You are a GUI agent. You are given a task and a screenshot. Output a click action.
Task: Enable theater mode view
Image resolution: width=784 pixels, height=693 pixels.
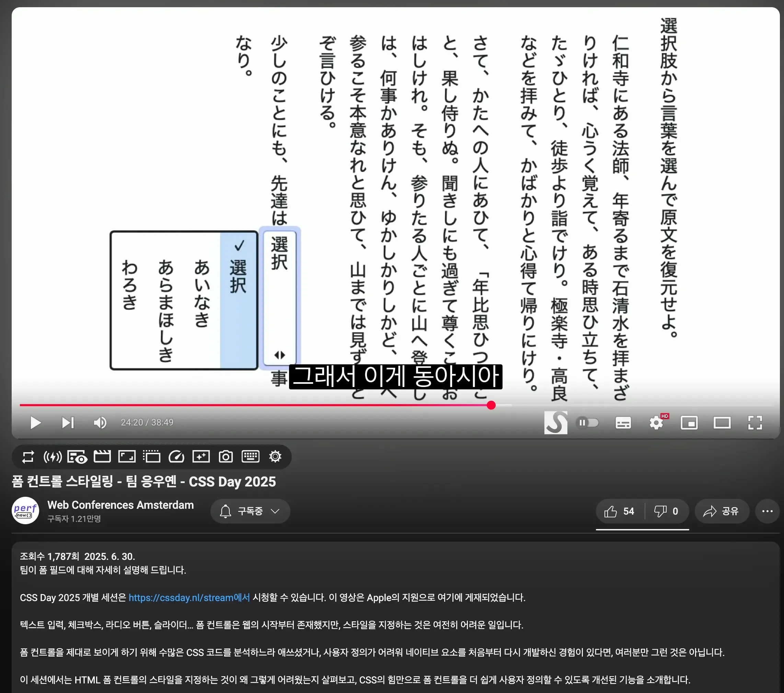point(722,423)
